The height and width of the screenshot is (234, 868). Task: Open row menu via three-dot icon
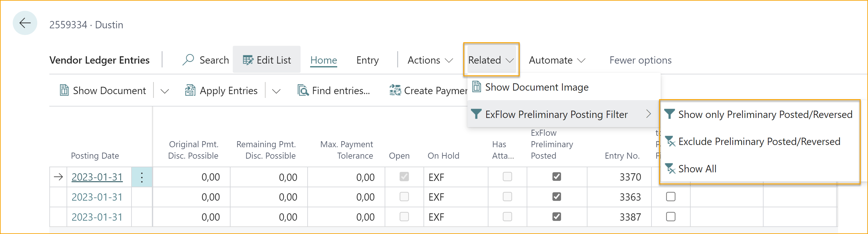[141, 177]
